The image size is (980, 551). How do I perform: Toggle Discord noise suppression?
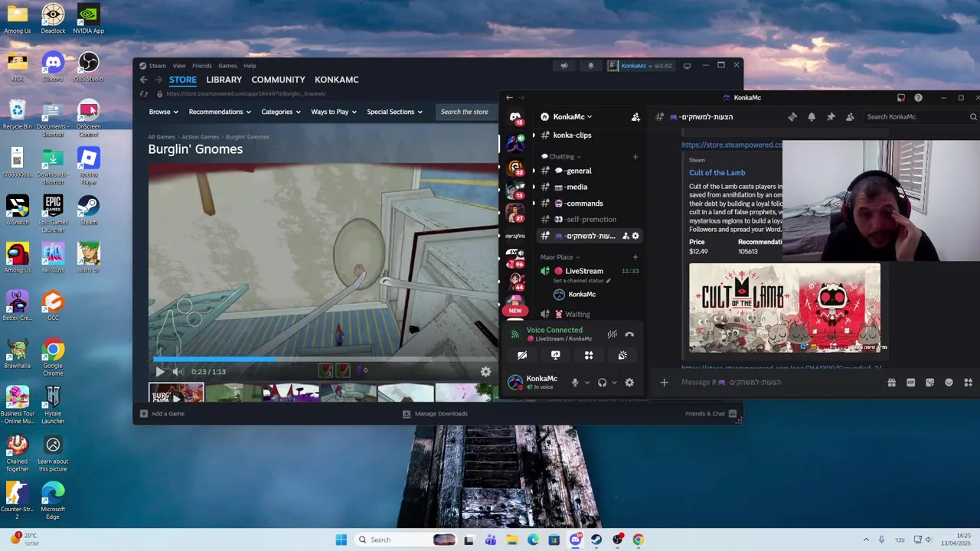pyautogui.click(x=612, y=334)
